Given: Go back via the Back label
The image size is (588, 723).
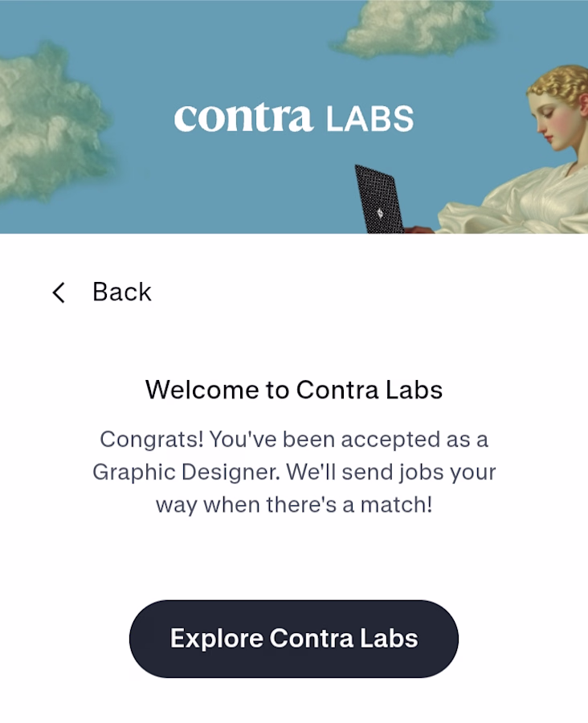Looking at the screenshot, I should tap(122, 292).
